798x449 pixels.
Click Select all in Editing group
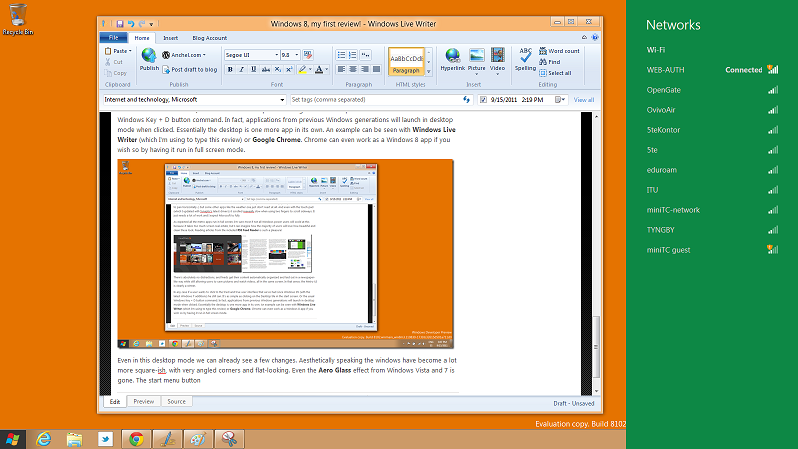(555, 73)
